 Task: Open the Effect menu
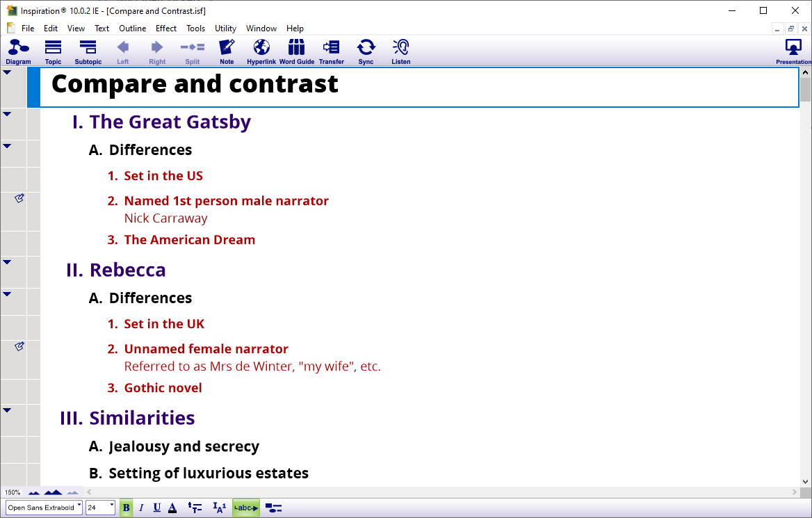point(166,28)
